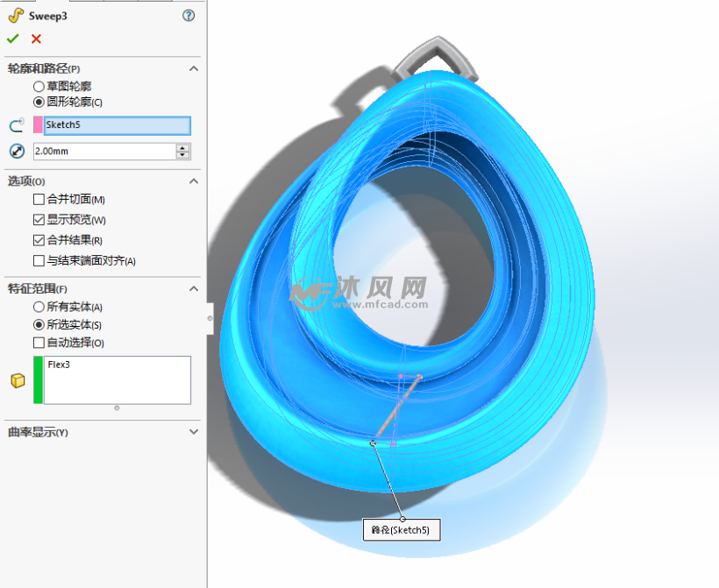Click the Sweep3 feature icon
This screenshot has height=588, width=719.
click(x=16, y=16)
